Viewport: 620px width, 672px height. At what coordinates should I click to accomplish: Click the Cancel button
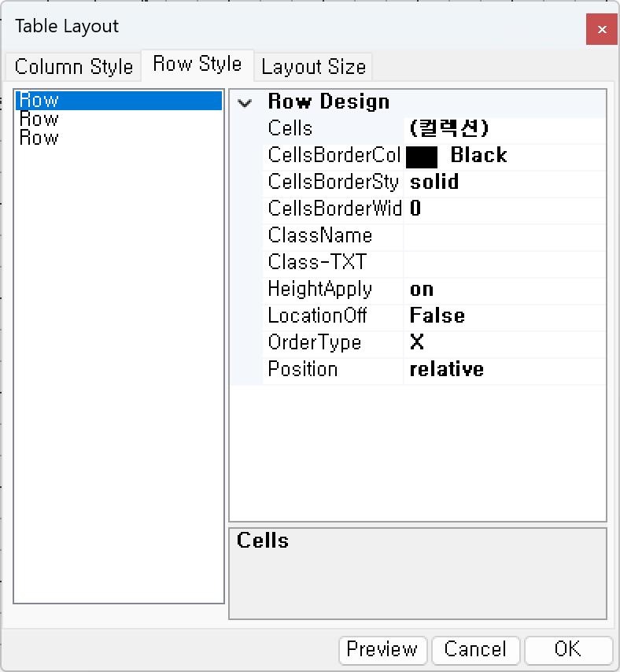(x=475, y=650)
